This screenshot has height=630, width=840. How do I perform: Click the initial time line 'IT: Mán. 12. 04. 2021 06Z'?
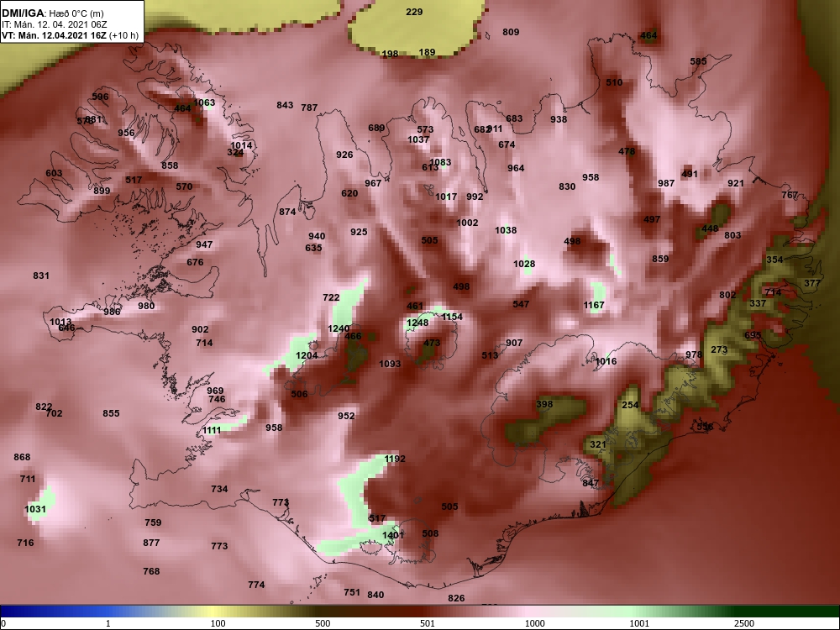click(54, 24)
